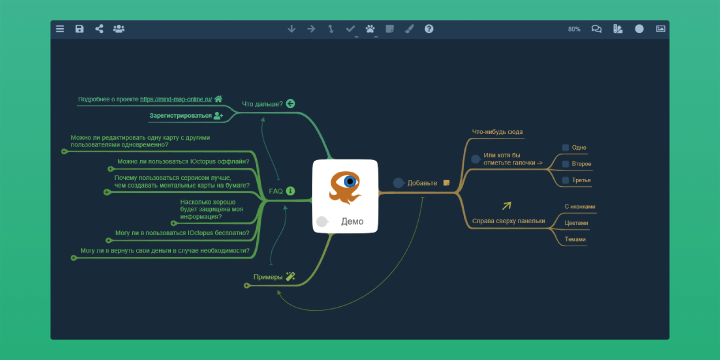The image size is (720, 360).
Task: Expand the 'Можно ли редактировать' question node
Action: 64,151
